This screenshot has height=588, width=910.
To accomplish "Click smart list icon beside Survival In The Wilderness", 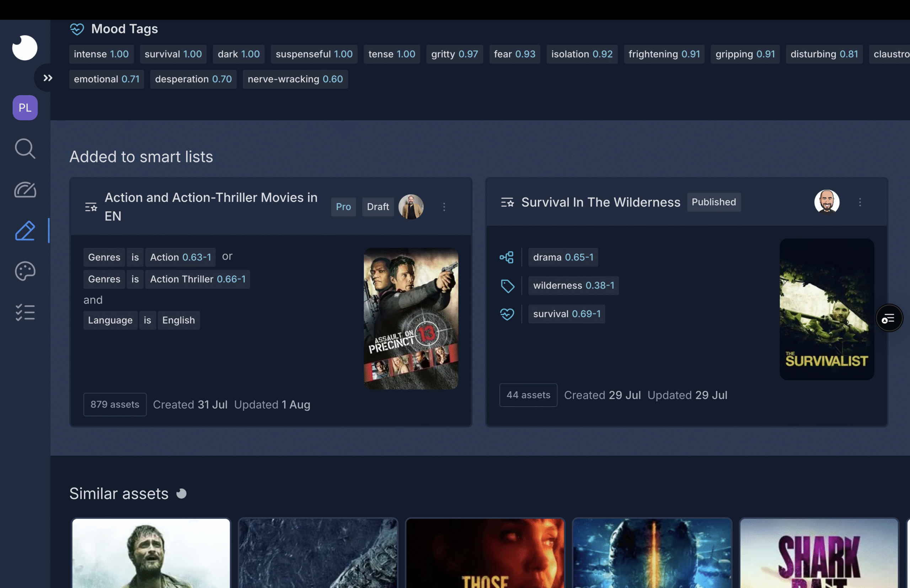I will click(507, 203).
